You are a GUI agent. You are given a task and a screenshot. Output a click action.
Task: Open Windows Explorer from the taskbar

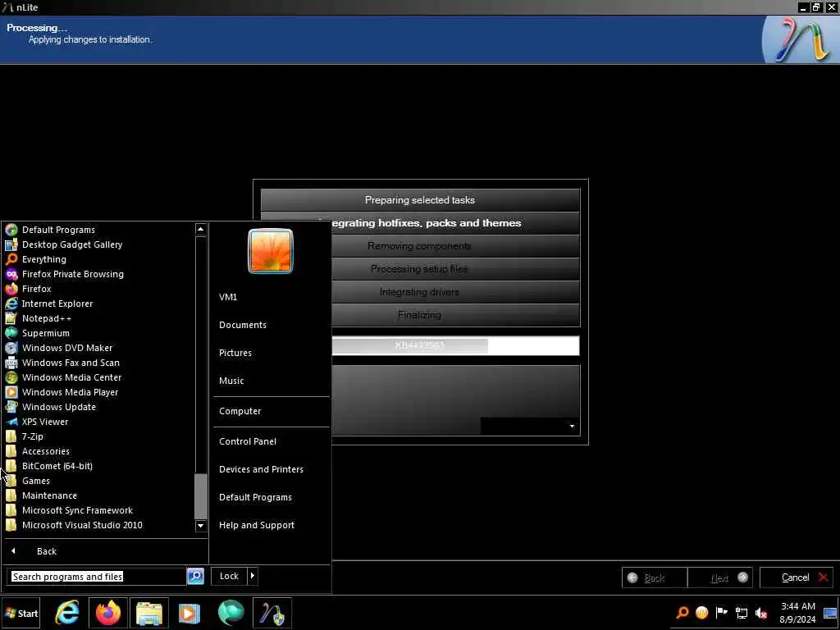[x=149, y=613]
